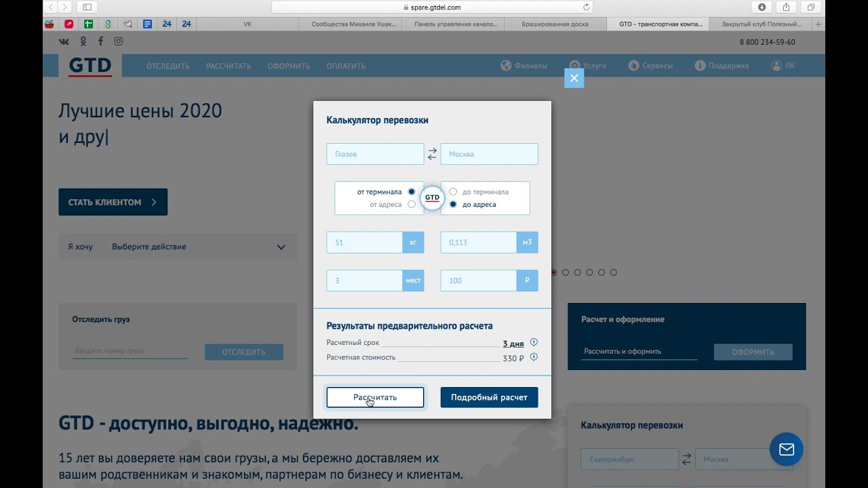Select 'от терминала' radio button
The width and height of the screenshot is (868, 488).
412,192
